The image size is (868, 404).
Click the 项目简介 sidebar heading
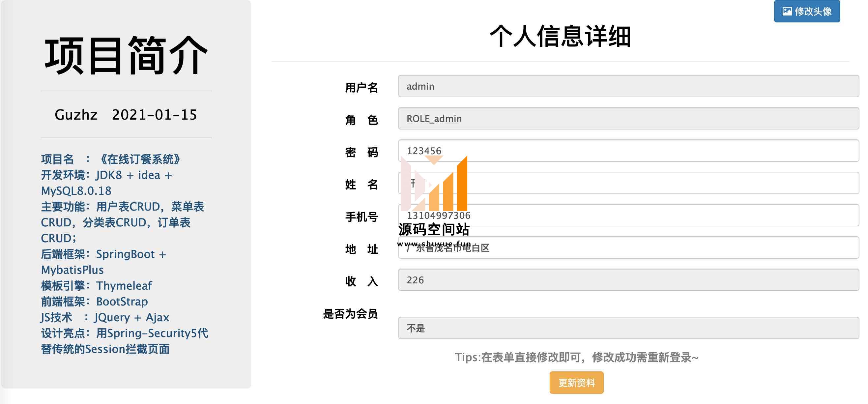pyautogui.click(x=126, y=56)
